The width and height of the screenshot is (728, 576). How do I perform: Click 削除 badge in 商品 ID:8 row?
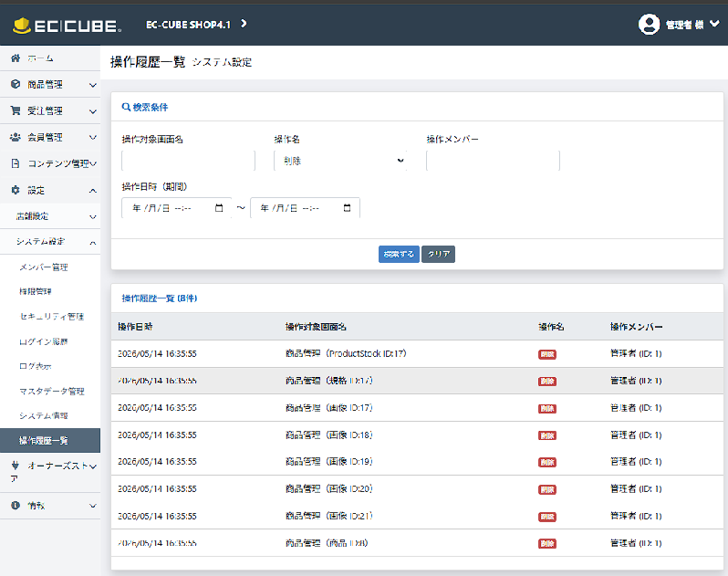(547, 543)
